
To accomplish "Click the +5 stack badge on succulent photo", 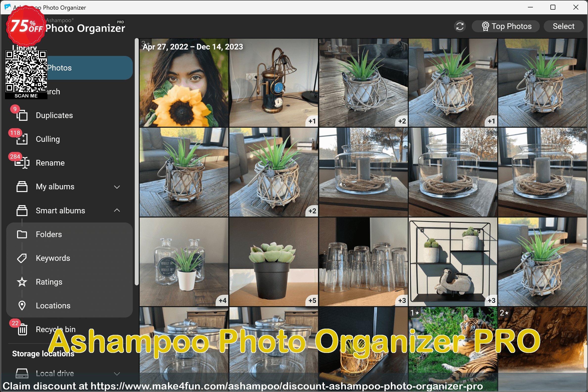I will click(312, 300).
